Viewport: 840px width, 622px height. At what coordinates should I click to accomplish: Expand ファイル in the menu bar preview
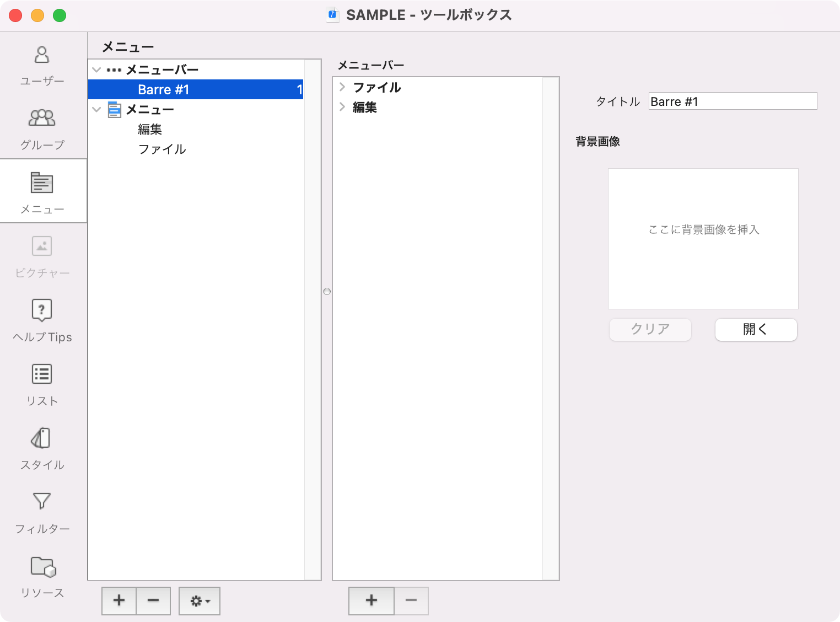click(342, 87)
